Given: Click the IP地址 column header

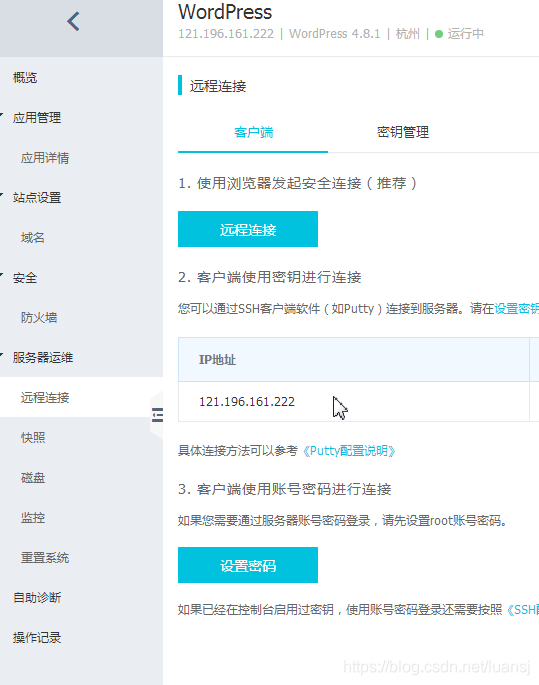Looking at the screenshot, I should (354, 360).
